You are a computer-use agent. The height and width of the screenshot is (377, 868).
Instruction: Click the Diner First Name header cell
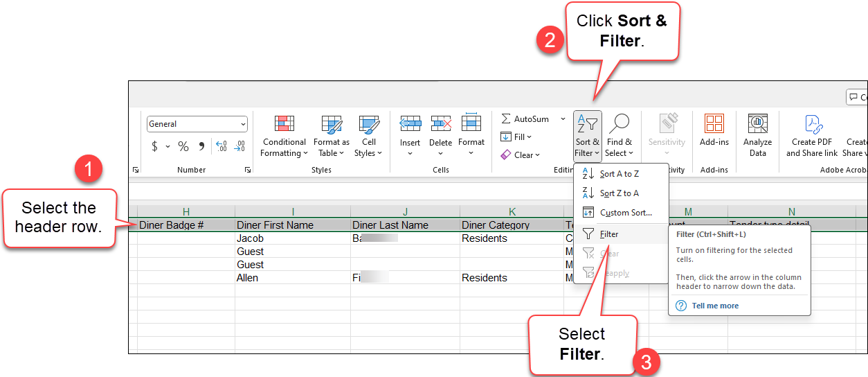coord(293,225)
